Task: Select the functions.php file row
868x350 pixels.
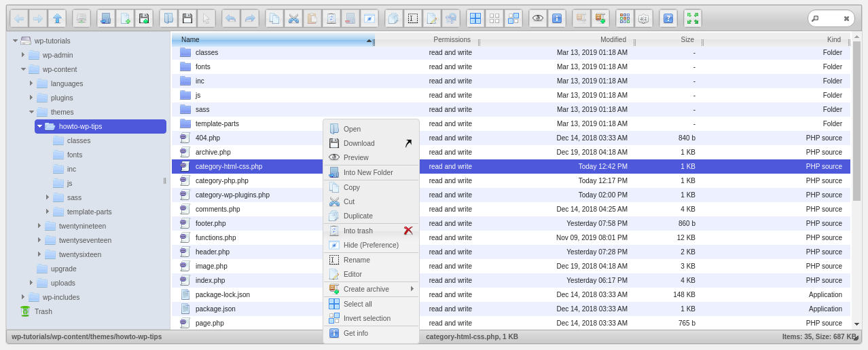Action: (511, 237)
